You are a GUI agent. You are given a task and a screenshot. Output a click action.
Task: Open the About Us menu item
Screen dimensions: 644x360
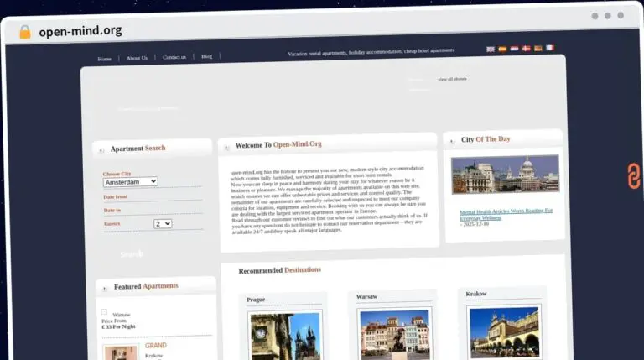[x=137, y=58]
